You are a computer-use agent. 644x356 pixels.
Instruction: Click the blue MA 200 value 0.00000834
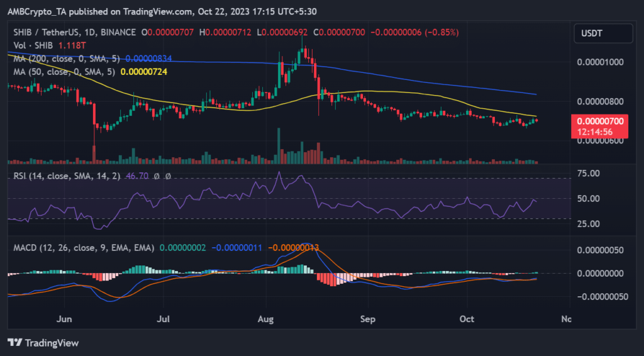pos(152,58)
